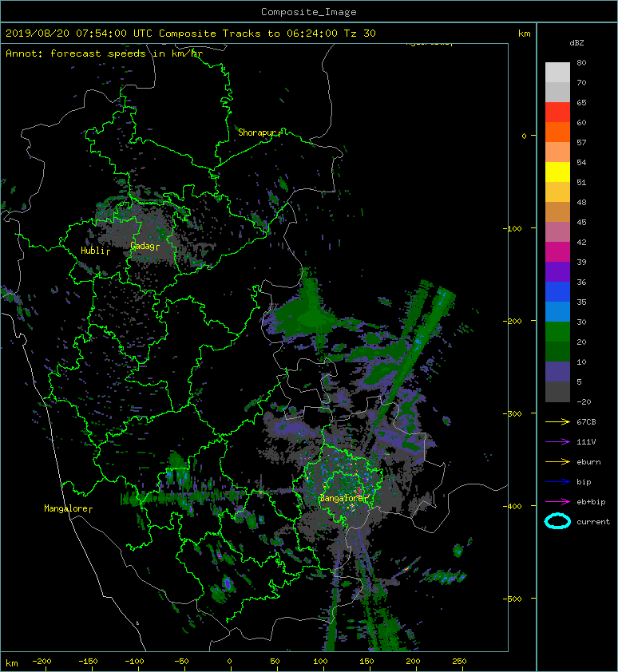Select the magenta 39–42 dBZ swatch
The height and width of the screenshot is (672, 618).
(557, 252)
